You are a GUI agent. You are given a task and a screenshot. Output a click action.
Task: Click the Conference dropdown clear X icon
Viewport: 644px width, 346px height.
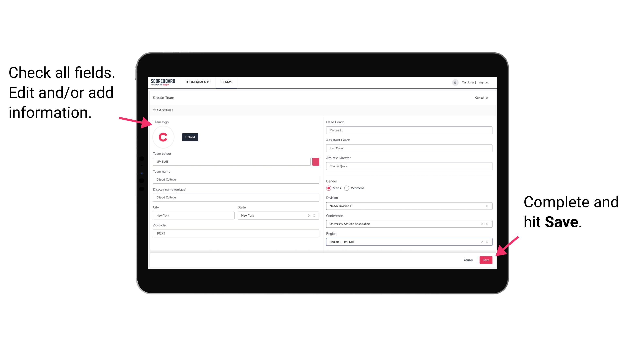[x=482, y=224]
